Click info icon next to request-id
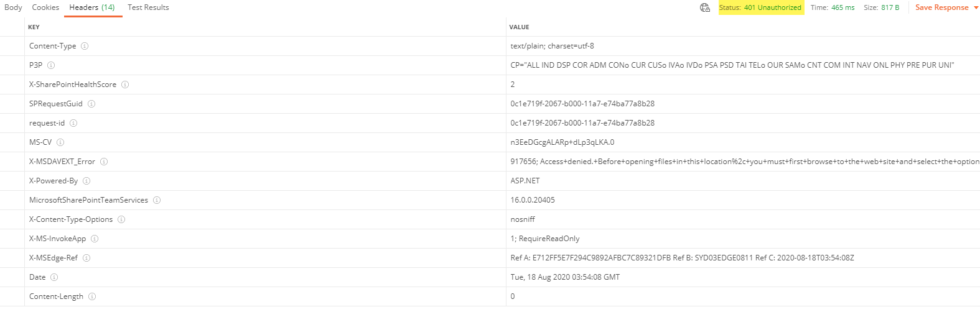The image size is (980, 312). tap(73, 123)
